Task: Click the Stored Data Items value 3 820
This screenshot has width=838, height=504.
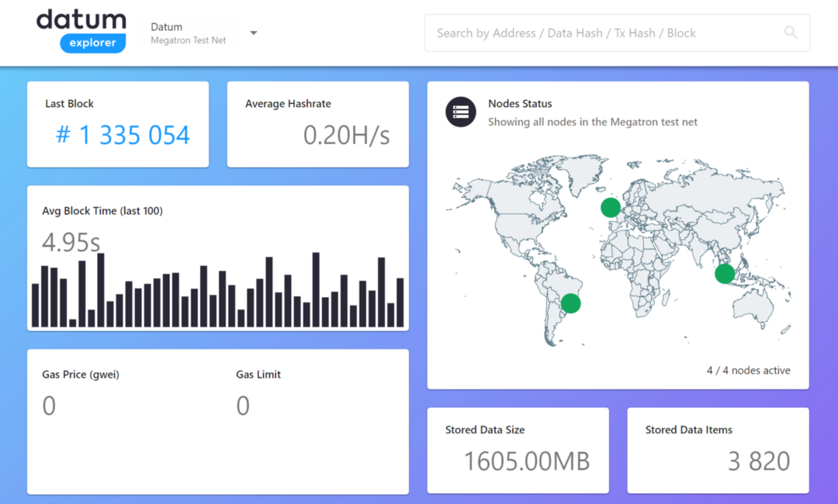Action: point(759,461)
